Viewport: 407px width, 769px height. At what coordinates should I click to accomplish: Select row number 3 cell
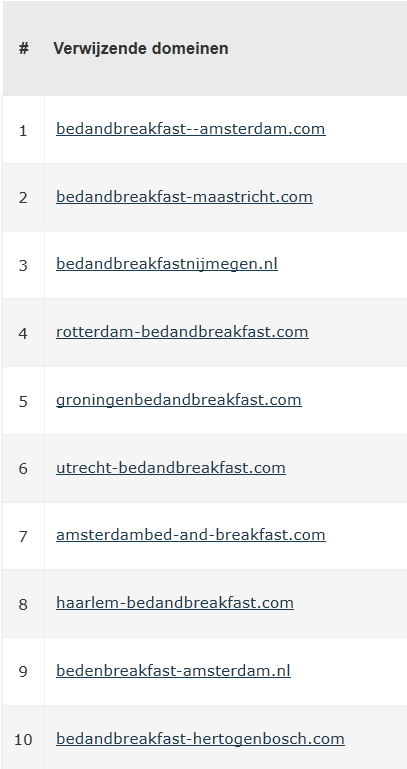tap(23, 265)
